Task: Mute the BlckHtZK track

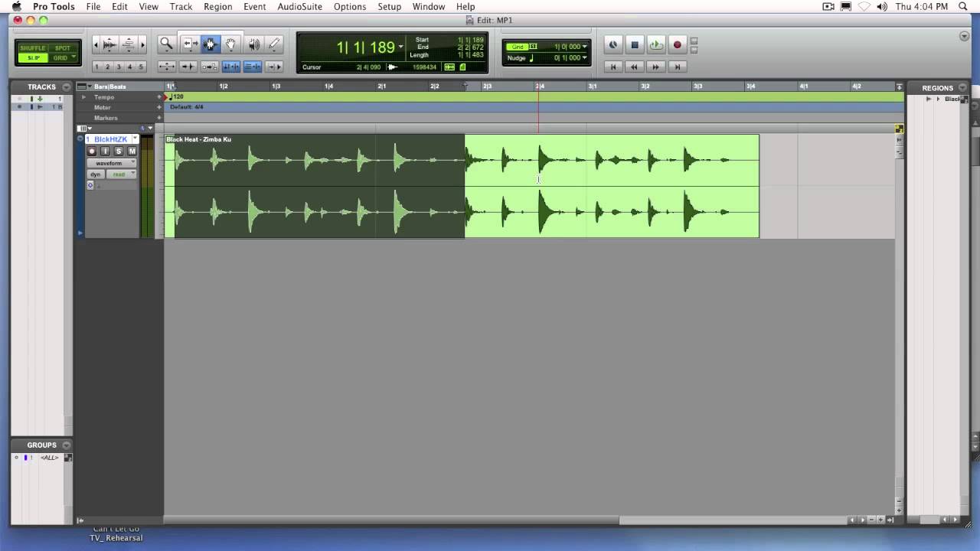Action: 132,152
